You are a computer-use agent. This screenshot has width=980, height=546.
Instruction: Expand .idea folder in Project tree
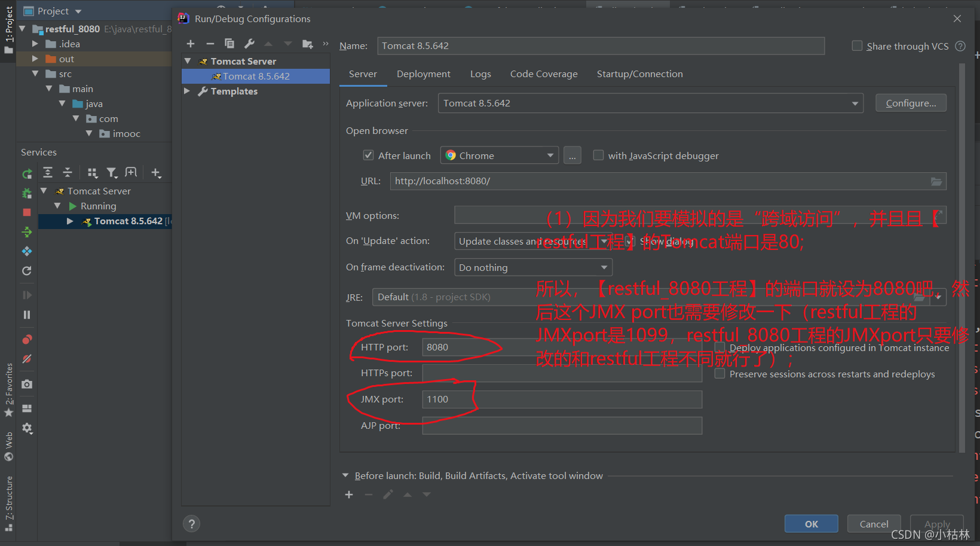[x=35, y=44]
